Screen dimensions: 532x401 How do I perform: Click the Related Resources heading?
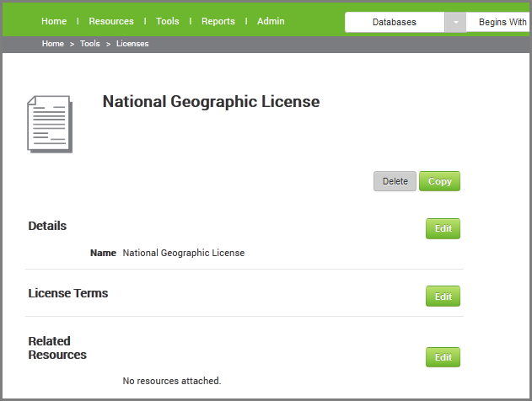coord(57,348)
